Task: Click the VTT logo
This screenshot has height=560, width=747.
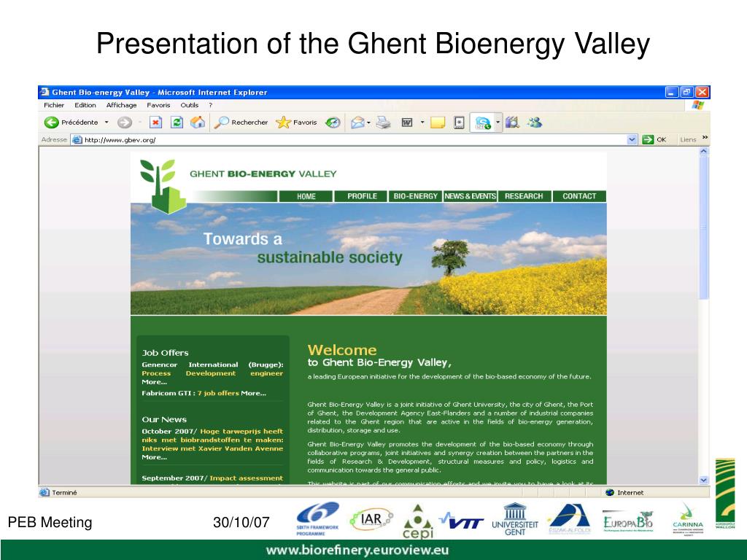Action: [x=461, y=521]
